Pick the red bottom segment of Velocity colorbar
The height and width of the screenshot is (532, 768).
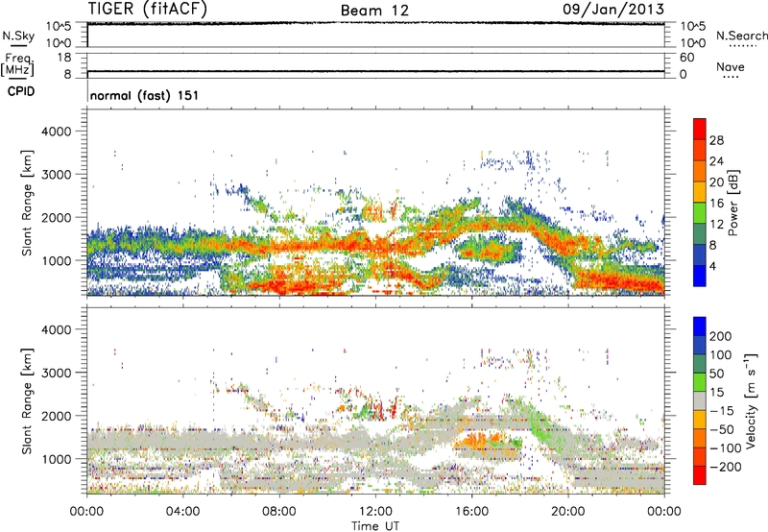[700, 475]
